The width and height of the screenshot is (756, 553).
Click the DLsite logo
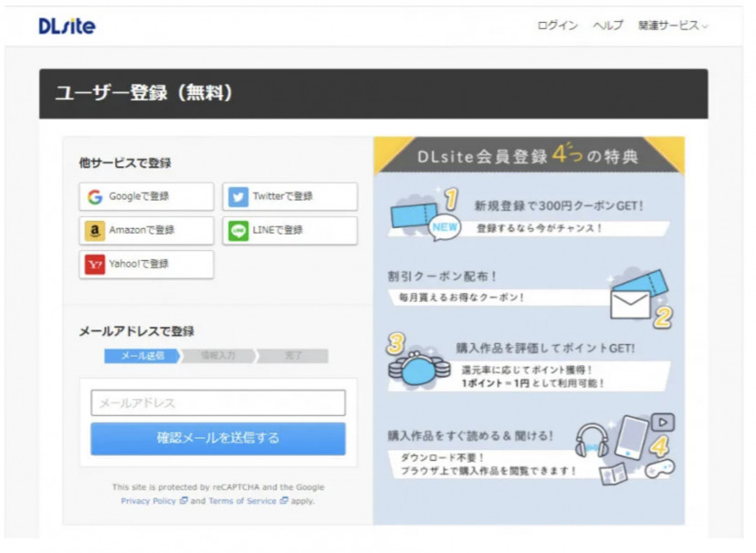(67, 26)
